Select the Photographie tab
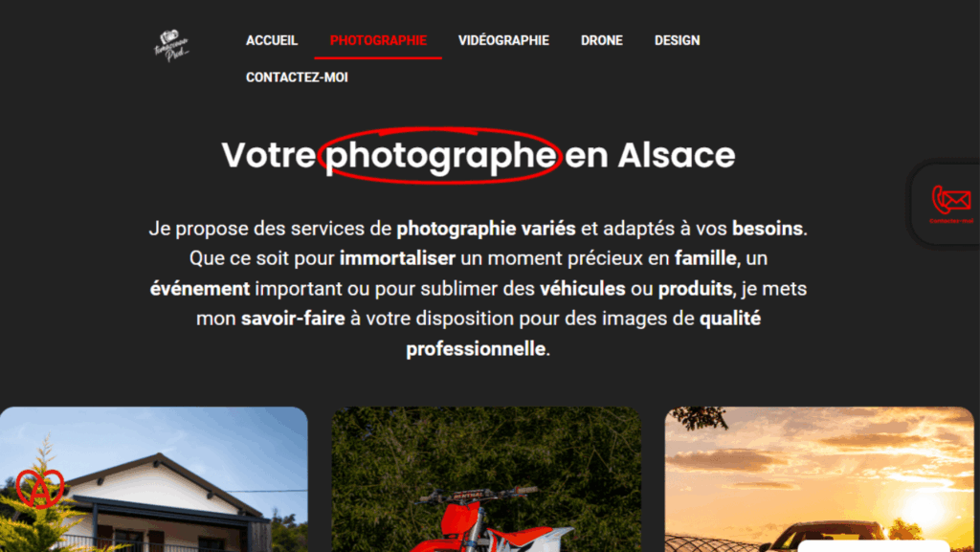Screen dimensions: 980x552 (378, 40)
